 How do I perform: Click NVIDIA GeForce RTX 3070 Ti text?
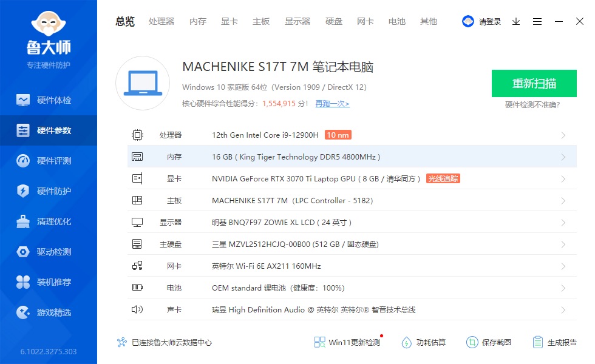(x=316, y=179)
